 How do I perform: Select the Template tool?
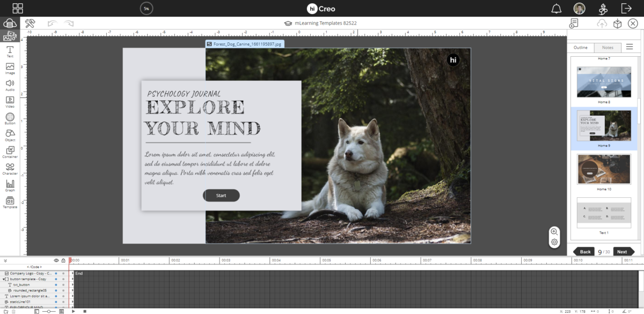click(10, 203)
